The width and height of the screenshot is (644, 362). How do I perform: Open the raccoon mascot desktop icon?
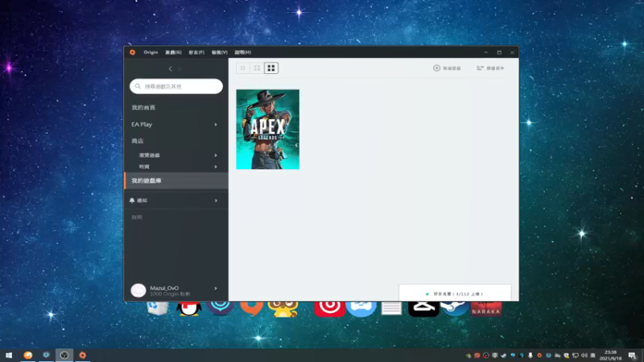pos(283,309)
